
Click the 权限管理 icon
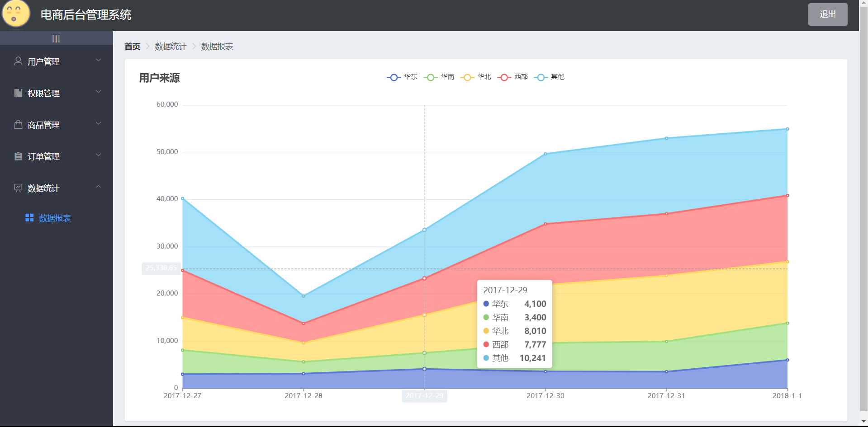click(18, 93)
